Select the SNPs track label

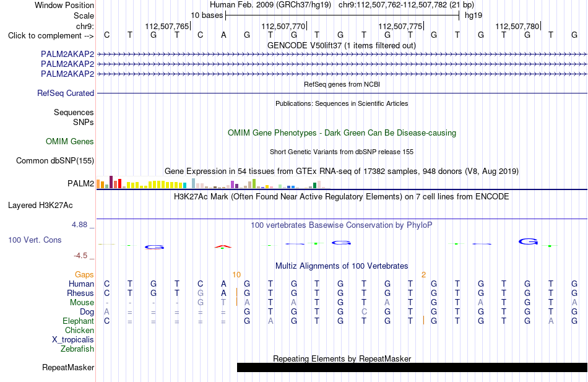coord(84,123)
